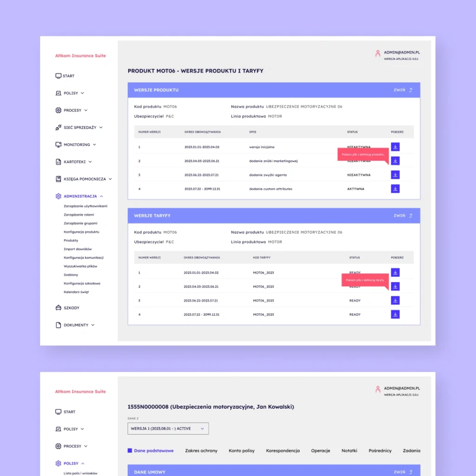Open Konfiguracja produktu submenu item
476x476 pixels.
click(x=81, y=232)
